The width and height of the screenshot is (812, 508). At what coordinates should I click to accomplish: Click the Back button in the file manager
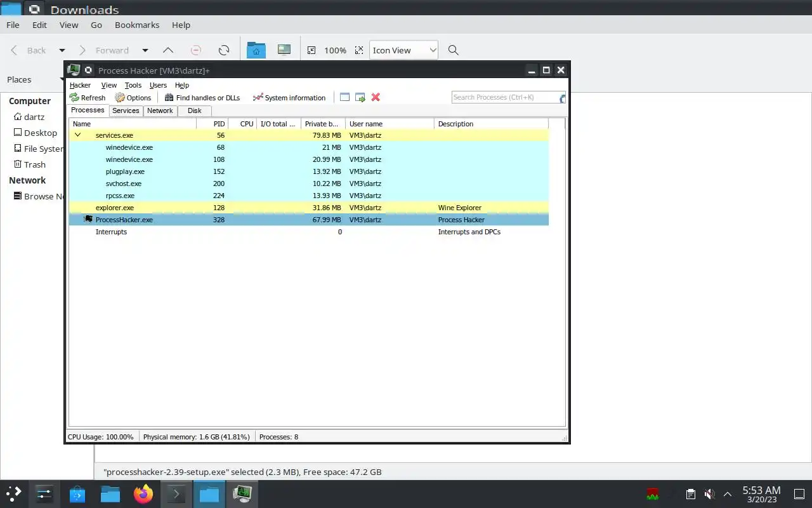tap(29, 50)
